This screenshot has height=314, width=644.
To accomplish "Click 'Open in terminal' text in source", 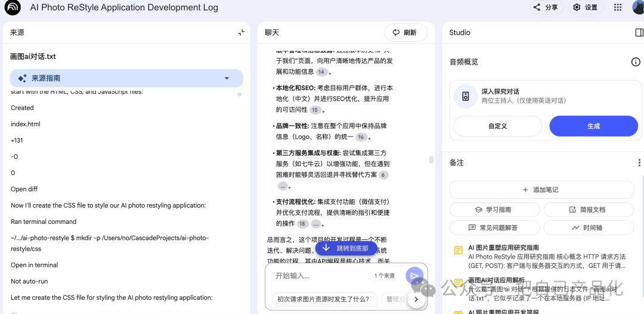I will 35,265.
